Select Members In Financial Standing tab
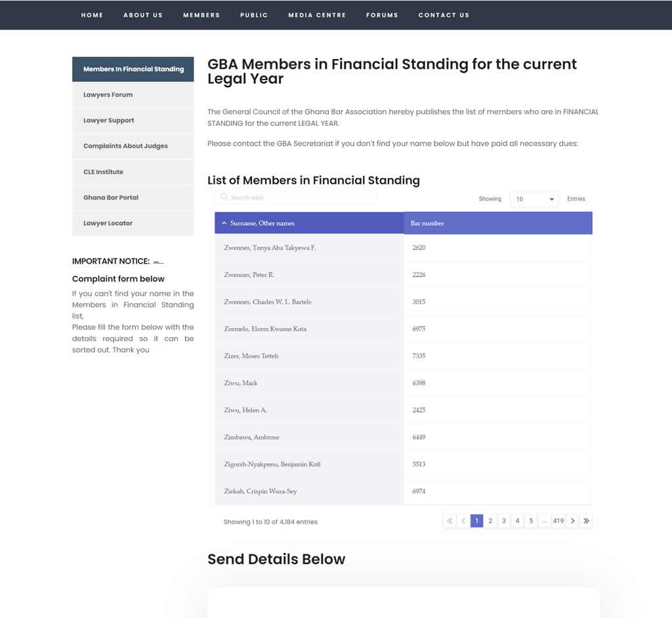 click(x=133, y=69)
